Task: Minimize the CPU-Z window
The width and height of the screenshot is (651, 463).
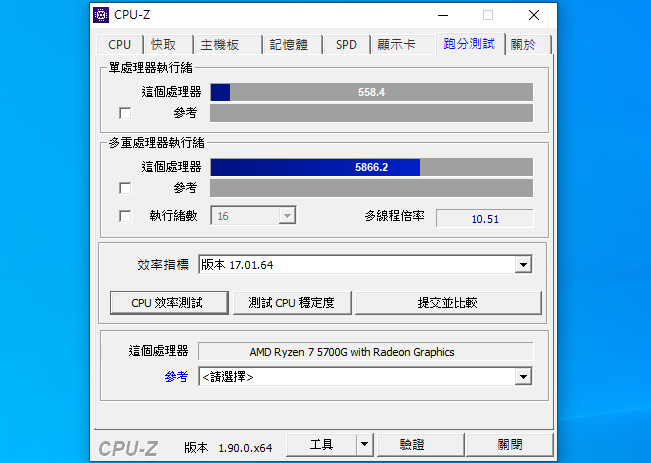Action: click(x=443, y=15)
